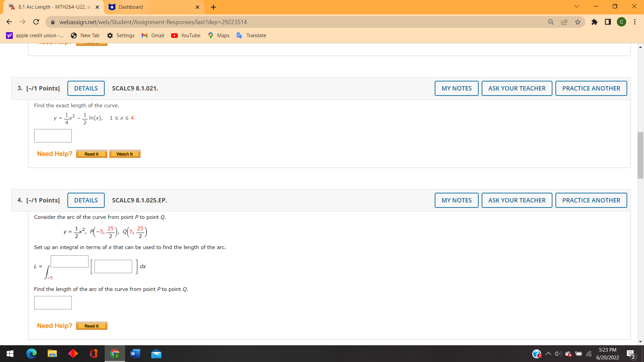The height and width of the screenshot is (362, 644).
Task: Click the integrand input field in brackets
Action: (x=113, y=266)
